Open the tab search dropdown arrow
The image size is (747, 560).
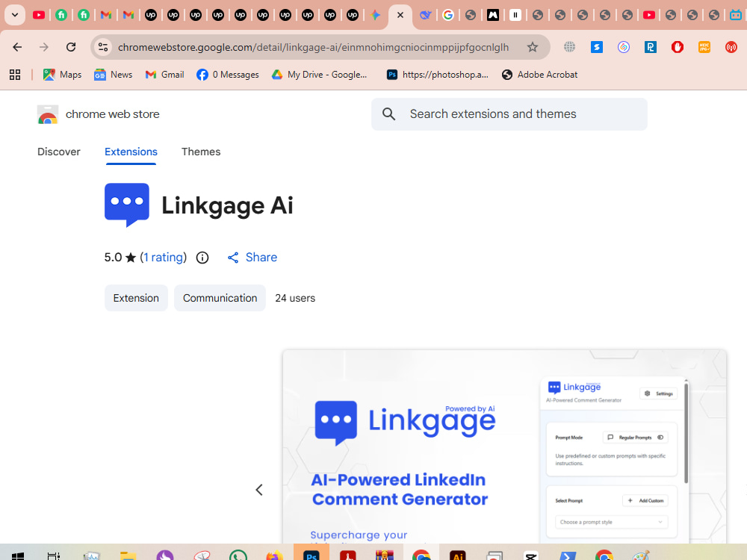coord(15,15)
